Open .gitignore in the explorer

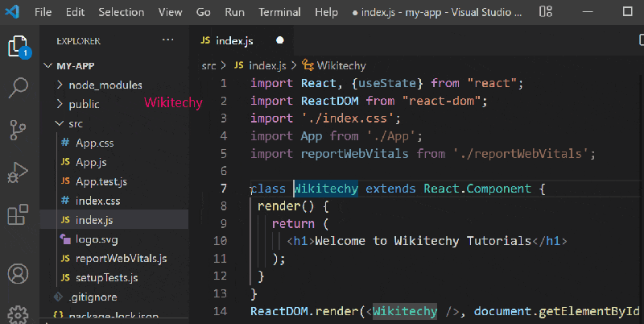[93, 297]
